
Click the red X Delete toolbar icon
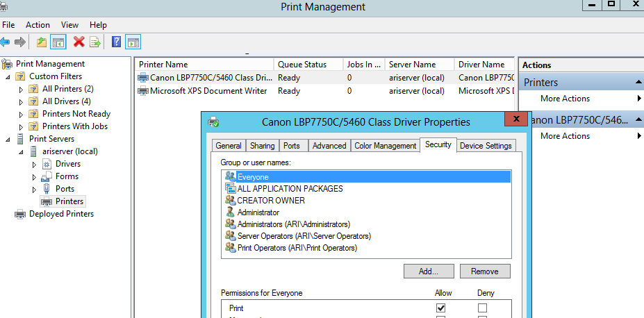pos(79,42)
